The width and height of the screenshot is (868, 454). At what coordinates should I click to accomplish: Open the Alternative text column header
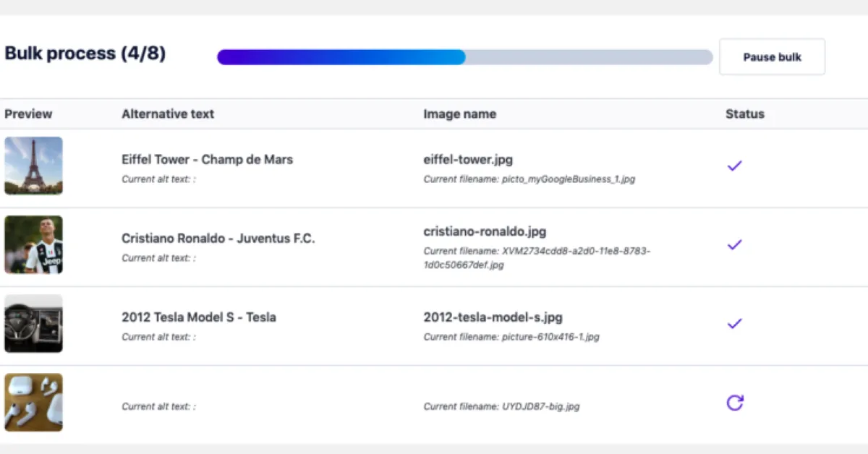tap(168, 113)
